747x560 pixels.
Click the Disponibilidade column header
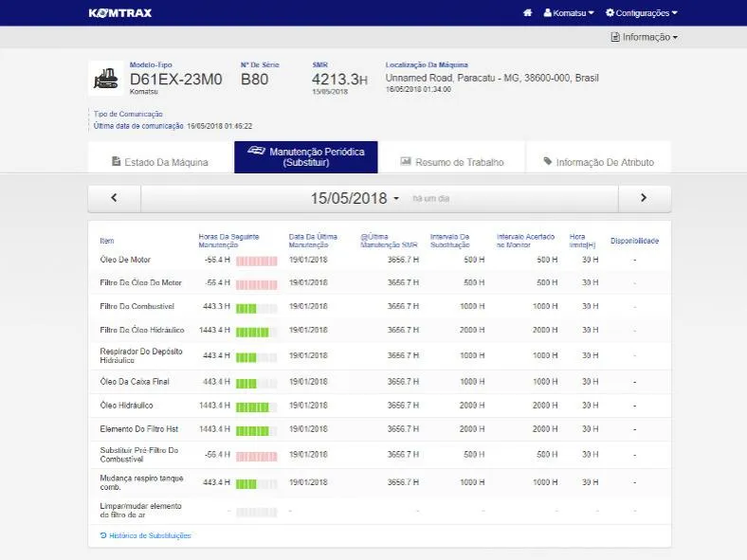[x=634, y=241]
